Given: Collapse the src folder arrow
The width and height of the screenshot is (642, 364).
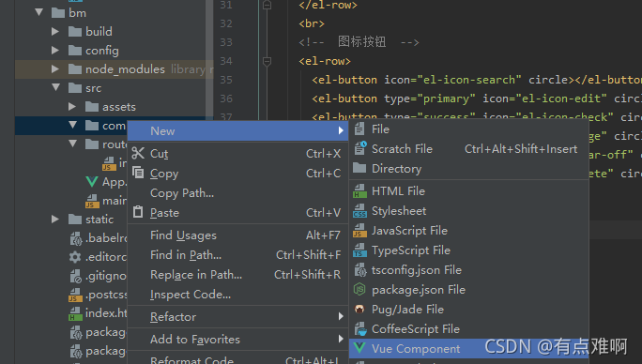Looking at the screenshot, I should click(x=55, y=87).
